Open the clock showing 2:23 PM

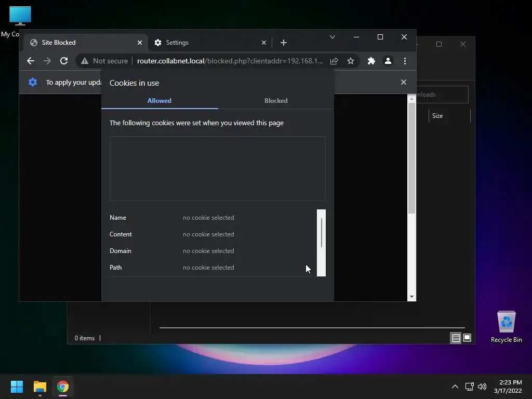[x=508, y=387]
